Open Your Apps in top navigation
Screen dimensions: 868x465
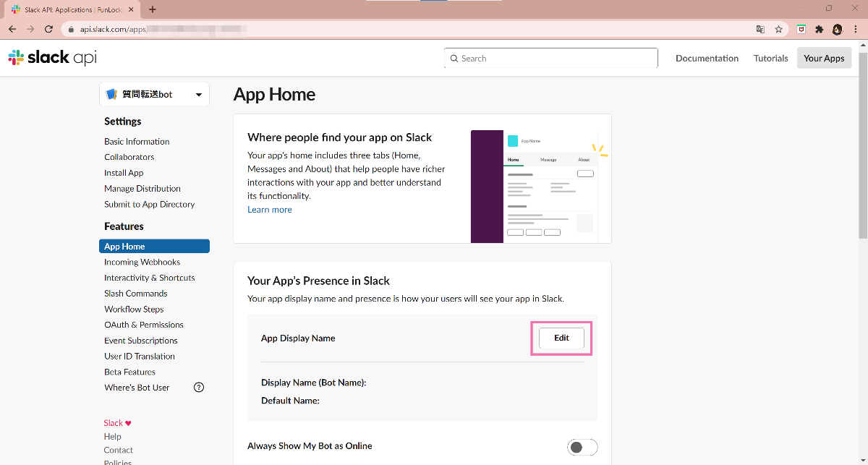tap(824, 59)
